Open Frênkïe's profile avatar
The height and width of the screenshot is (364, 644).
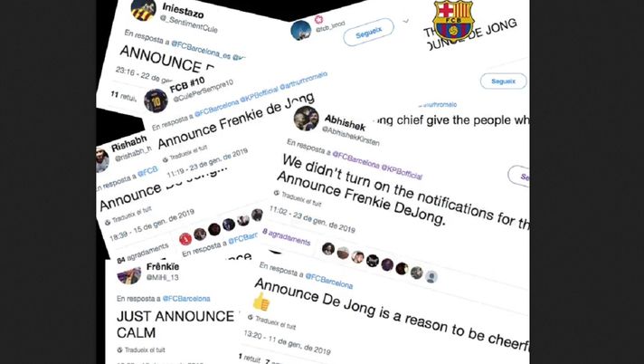129,275
